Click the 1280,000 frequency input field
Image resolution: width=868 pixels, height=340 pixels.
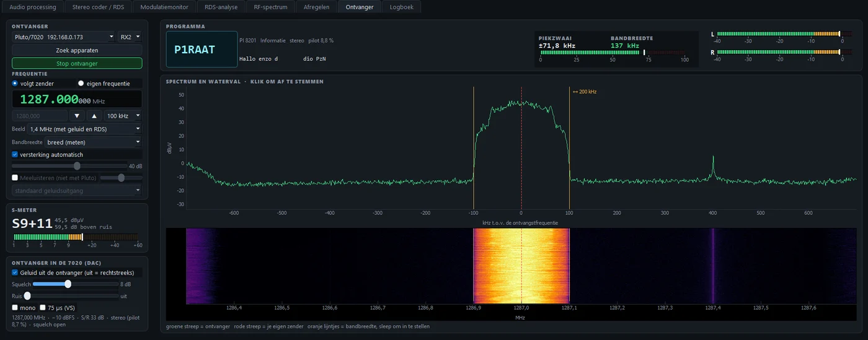[40, 116]
